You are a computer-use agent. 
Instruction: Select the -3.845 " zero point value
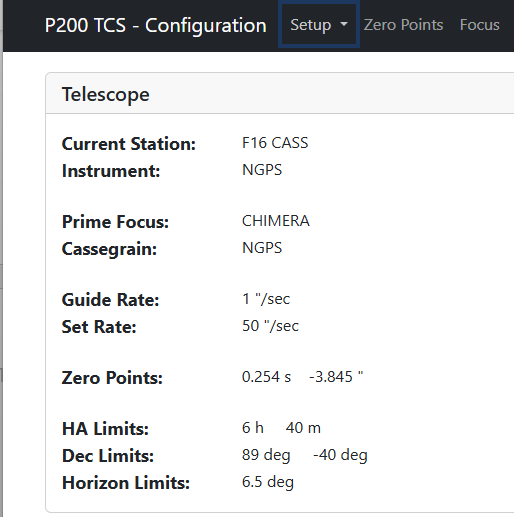pyautogui.click(x=336, y=377)
